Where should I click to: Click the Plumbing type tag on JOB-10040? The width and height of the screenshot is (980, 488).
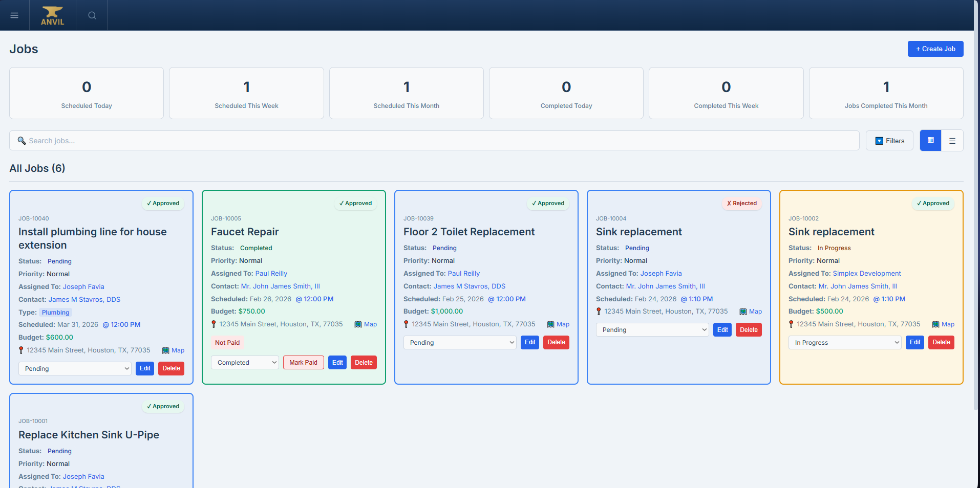[x=55, y=312]
